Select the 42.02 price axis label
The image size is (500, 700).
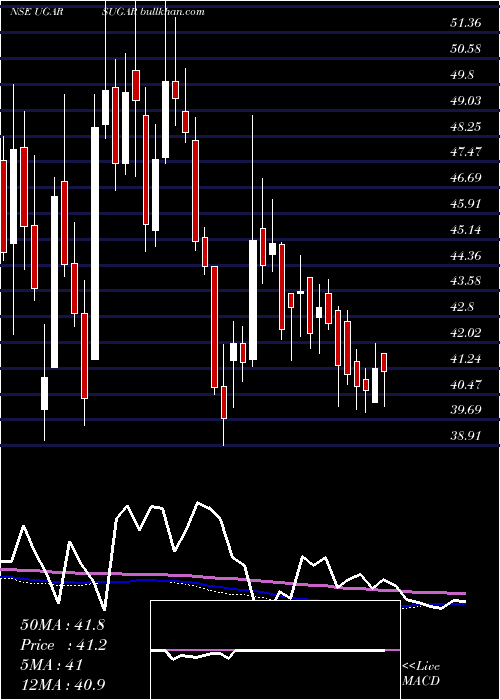(466, 333)
